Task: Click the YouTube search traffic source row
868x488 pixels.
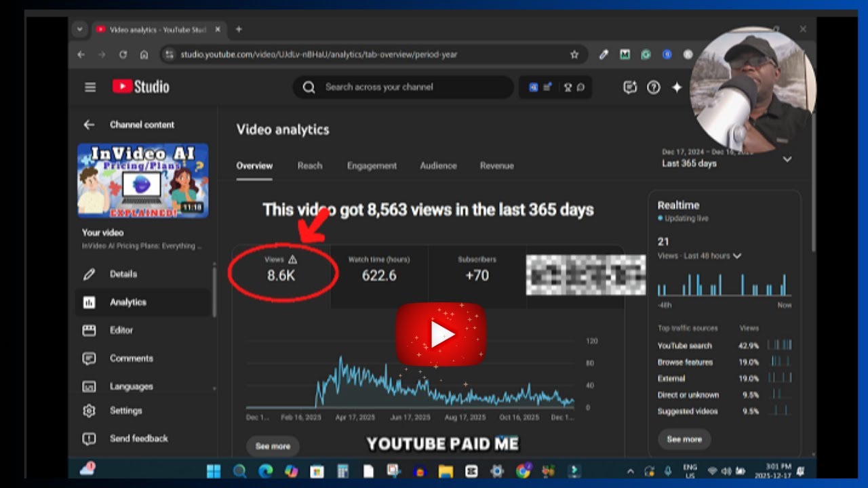Action: [x=724, y=346]
